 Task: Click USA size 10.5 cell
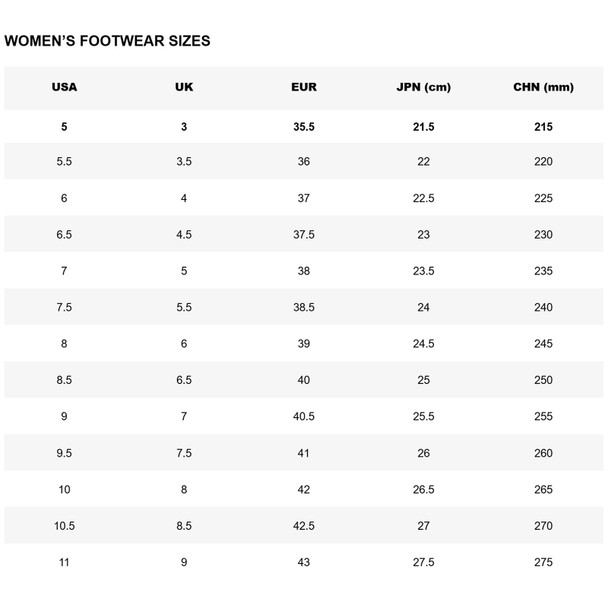click(x=64, y=526)
